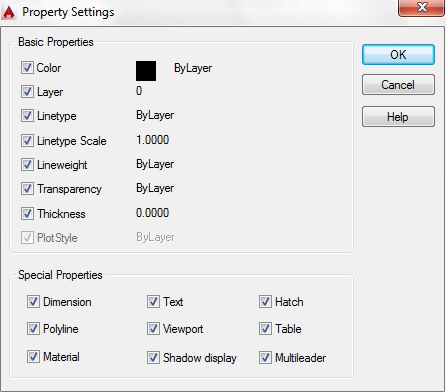Click the ByLayer value next to Color

point(193,68)
